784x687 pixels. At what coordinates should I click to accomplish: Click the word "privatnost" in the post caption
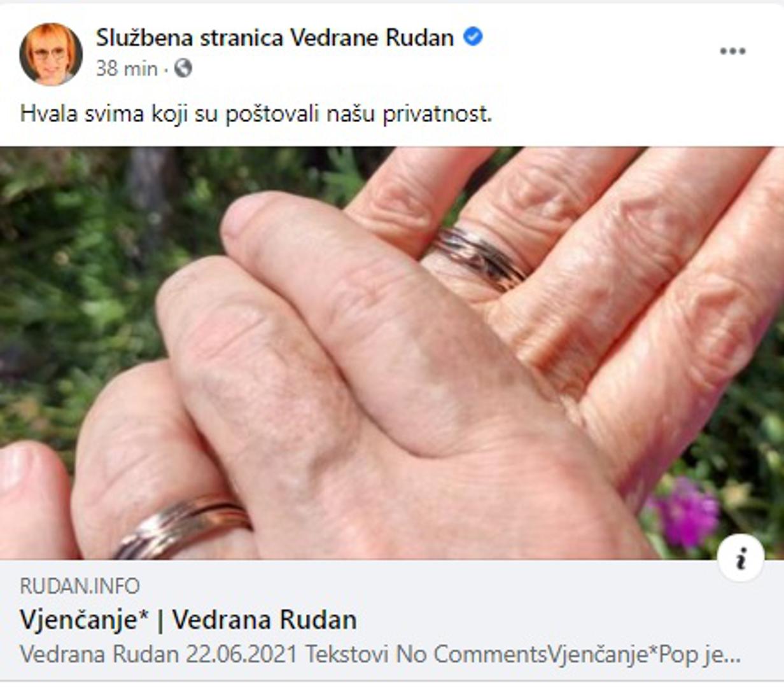(x=437, y=114)
